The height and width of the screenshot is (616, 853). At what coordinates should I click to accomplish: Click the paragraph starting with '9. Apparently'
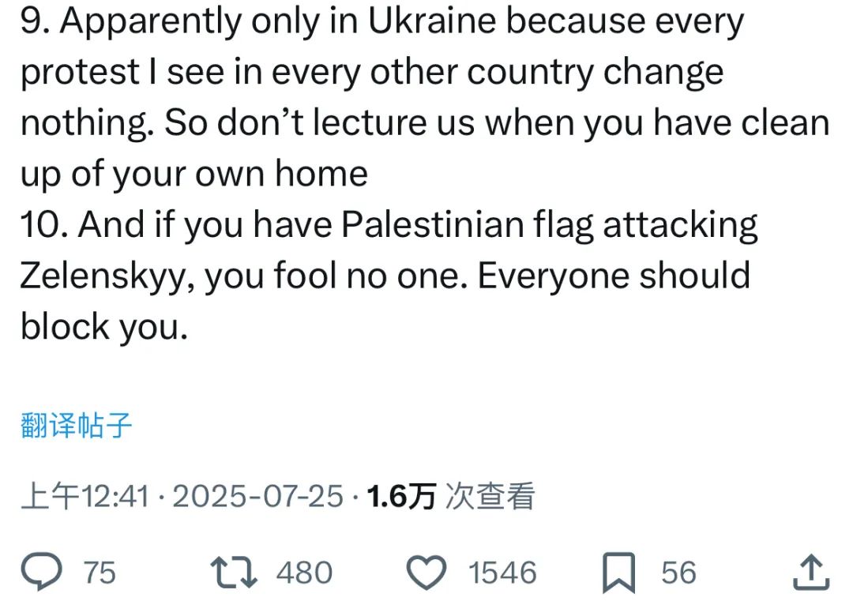click(x=425, y=97)
